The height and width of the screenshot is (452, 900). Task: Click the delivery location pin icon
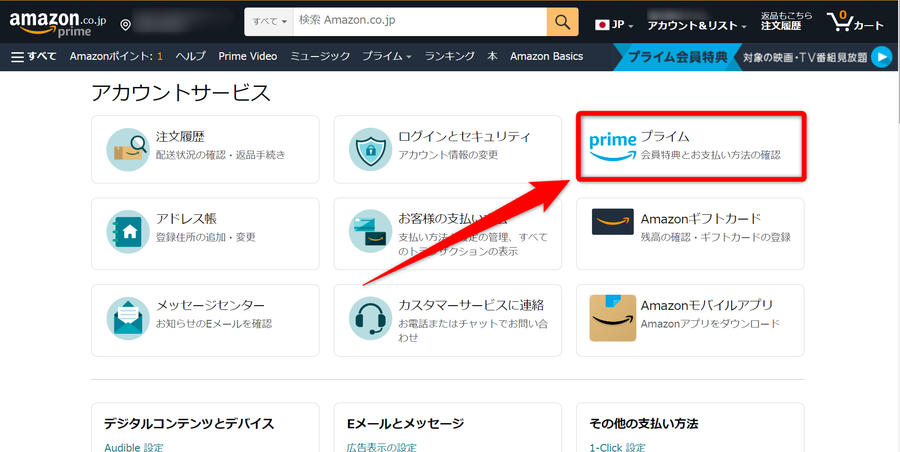click(125, 25)
